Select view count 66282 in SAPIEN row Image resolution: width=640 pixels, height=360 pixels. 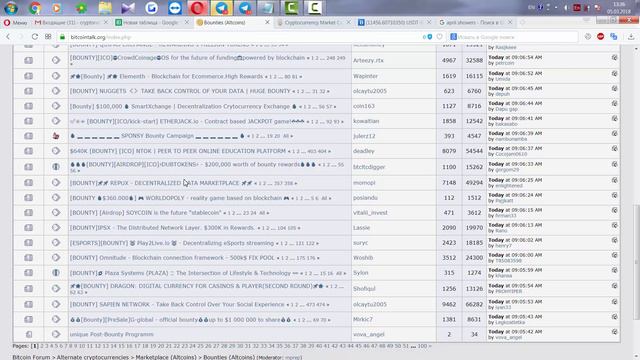point(474,304)
